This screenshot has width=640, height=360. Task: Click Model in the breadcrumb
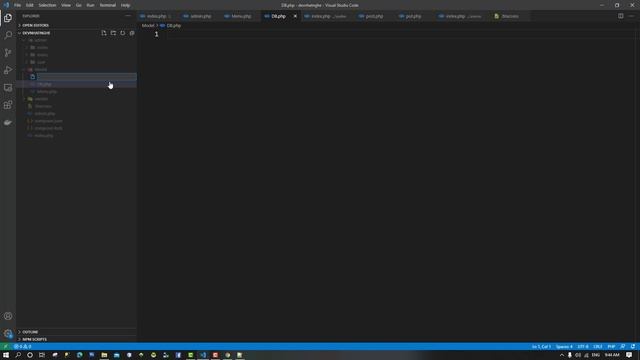(148, 26)
